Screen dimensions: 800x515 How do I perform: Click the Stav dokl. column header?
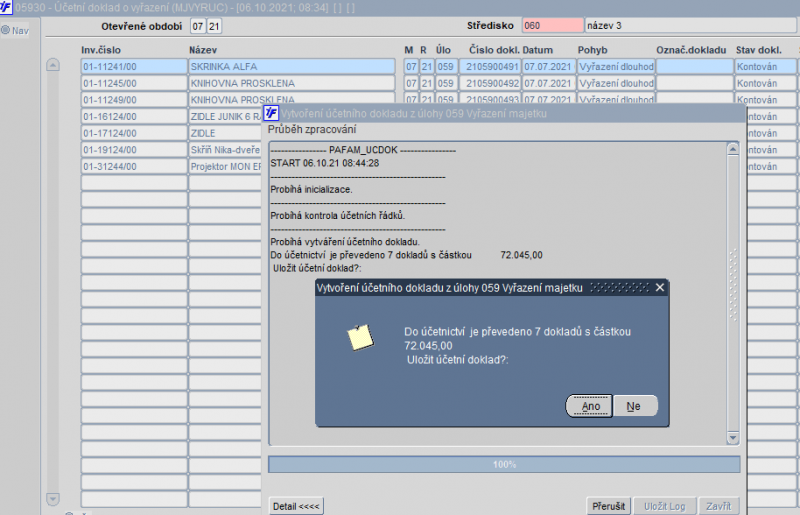coord(759,50)
